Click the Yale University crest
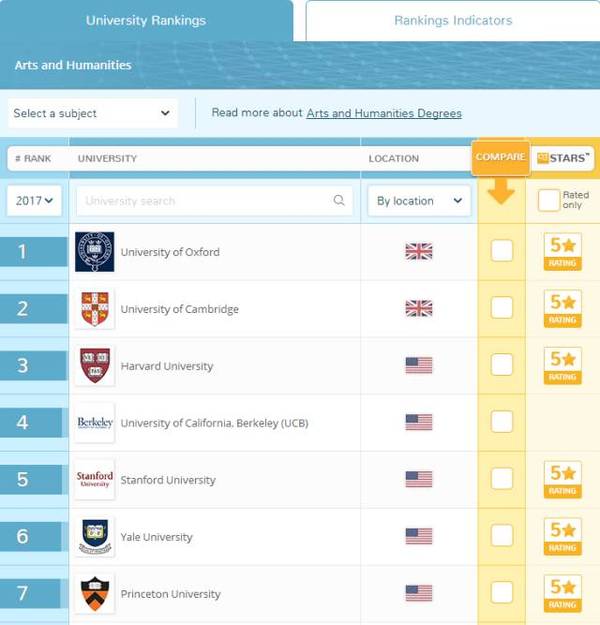Viewport: 600px width, 625px height. (x=94, y=537)
